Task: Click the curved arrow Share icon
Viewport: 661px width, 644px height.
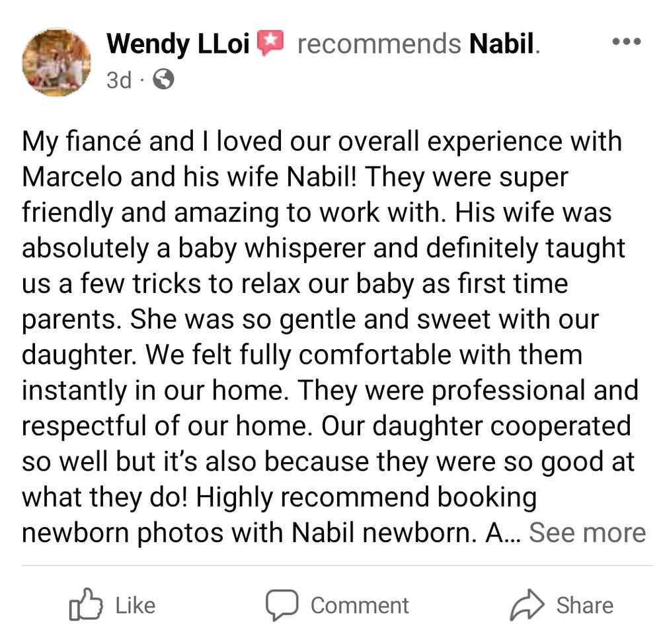Action: click(x=527, y=605)
